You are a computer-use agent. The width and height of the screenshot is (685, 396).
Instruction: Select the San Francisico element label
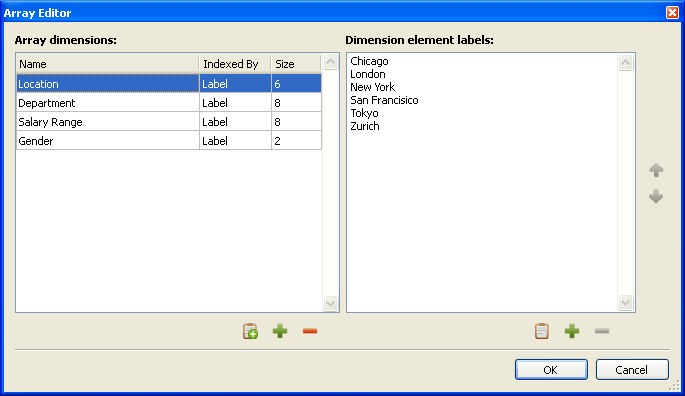pyautogui.click(x=384, y=100)
